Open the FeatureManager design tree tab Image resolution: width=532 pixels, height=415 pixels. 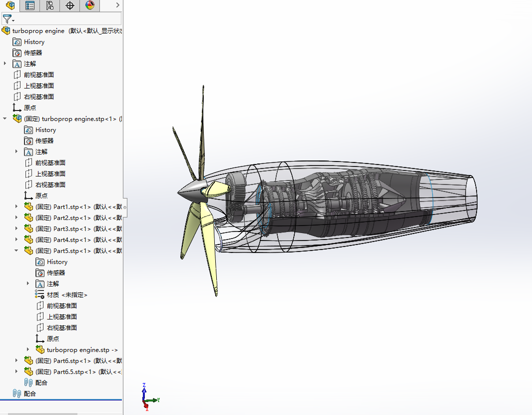10,5
